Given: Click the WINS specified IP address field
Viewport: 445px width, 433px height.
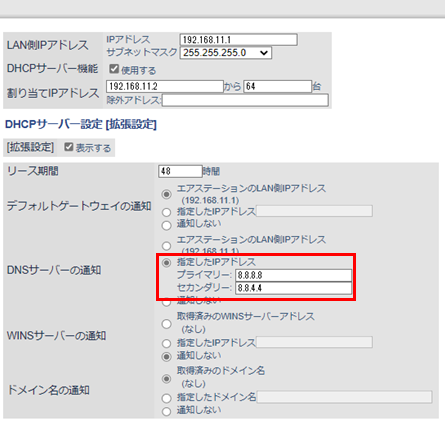Looking at the screenshot, I should click(x=314, y=342).
